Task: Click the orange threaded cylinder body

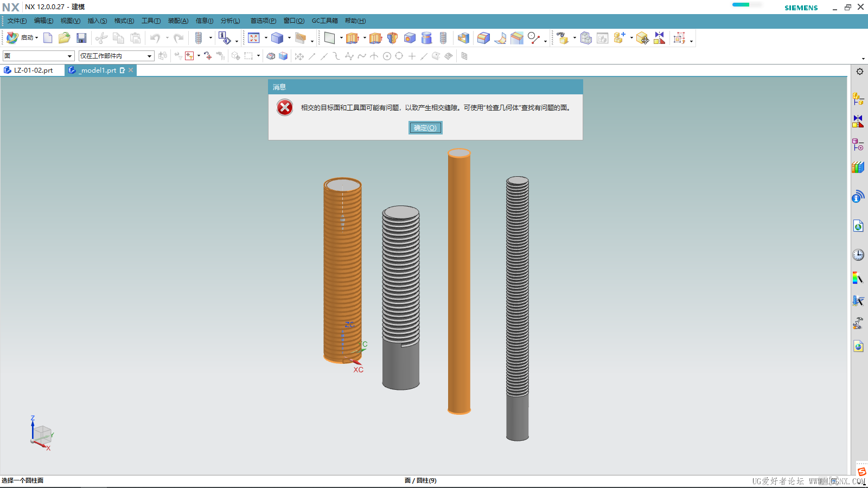Action: (342, 271)
